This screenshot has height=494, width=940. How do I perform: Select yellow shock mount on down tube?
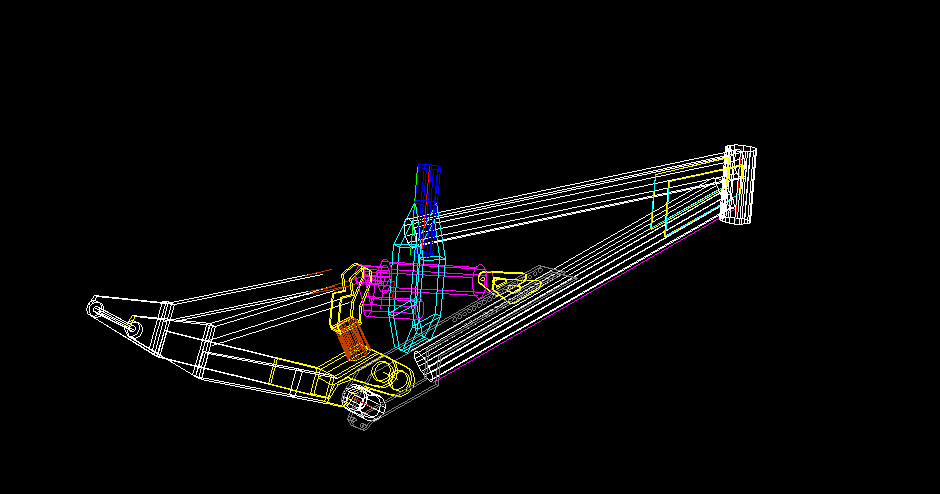pos(510,287)
